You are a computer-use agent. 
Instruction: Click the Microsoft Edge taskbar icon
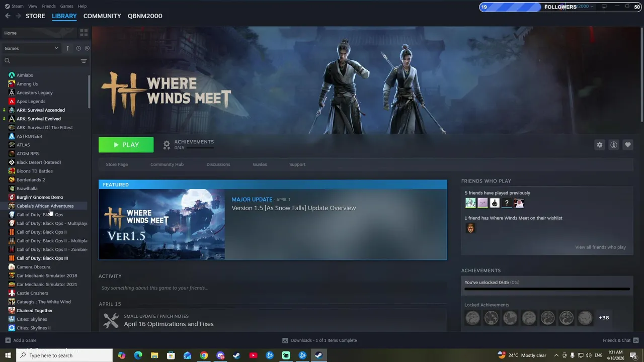click(x=138, y=355)
